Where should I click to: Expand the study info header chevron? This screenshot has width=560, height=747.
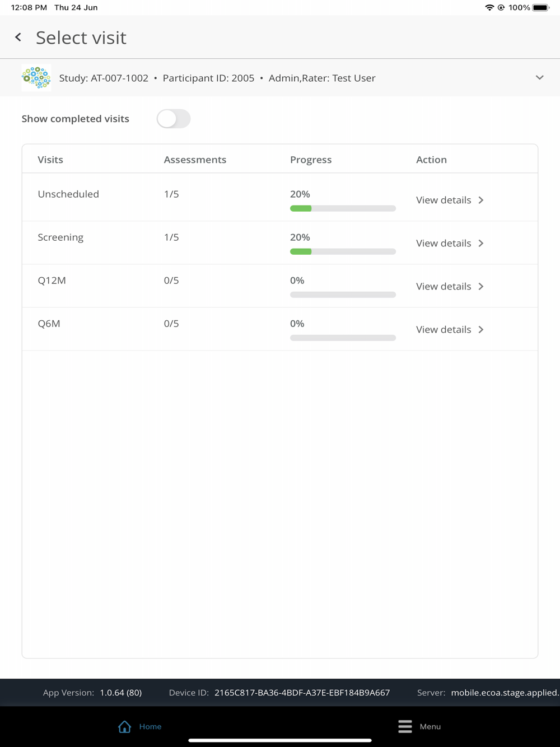tap(539, 77)
